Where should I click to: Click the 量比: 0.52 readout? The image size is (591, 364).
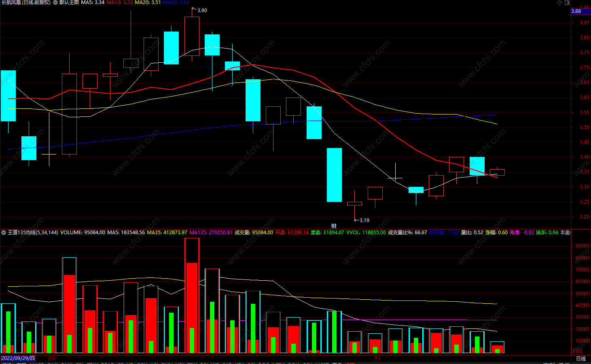472,233
